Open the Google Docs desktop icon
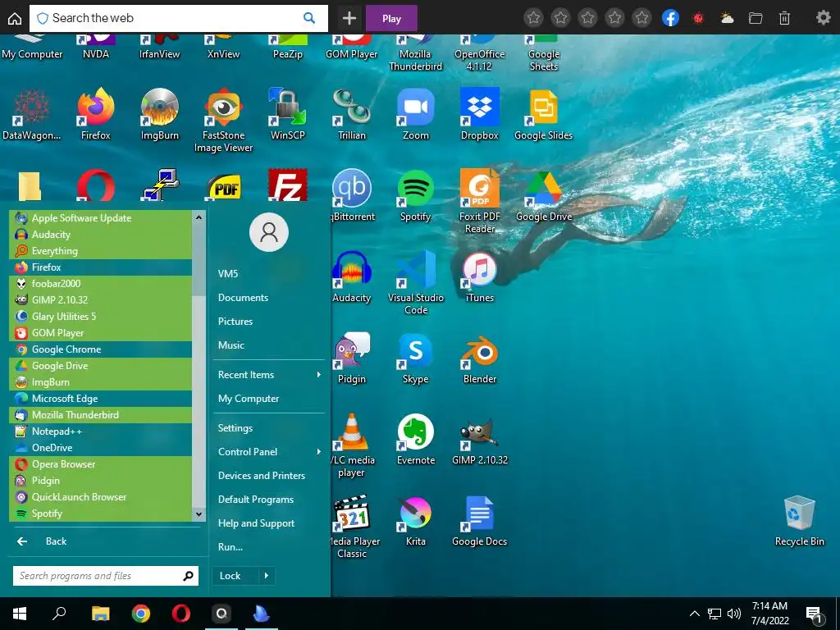 click(x=479, y=521)
